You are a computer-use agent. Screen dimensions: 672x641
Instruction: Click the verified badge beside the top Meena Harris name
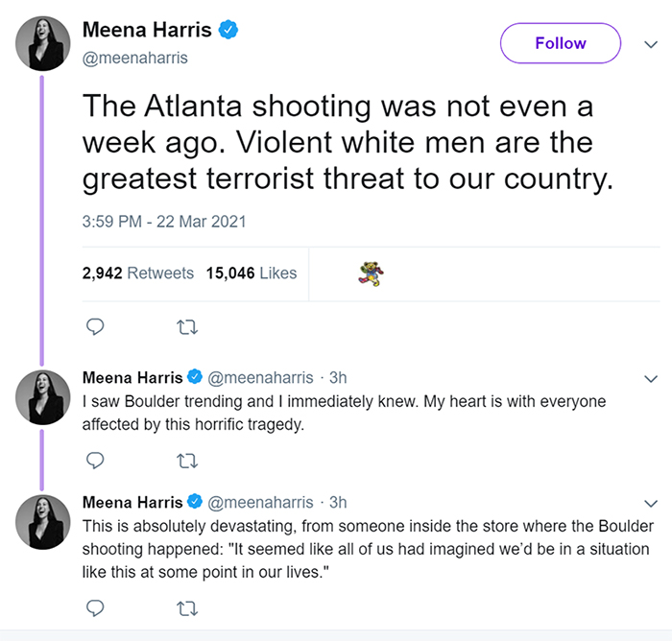point(228,31)
